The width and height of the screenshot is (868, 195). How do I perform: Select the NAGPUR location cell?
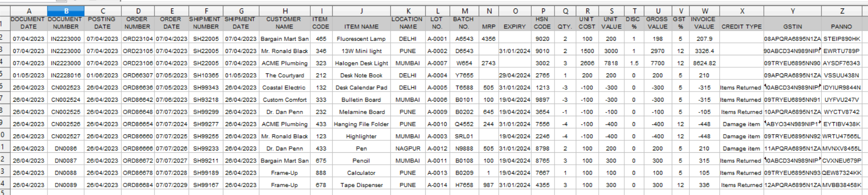407,149
